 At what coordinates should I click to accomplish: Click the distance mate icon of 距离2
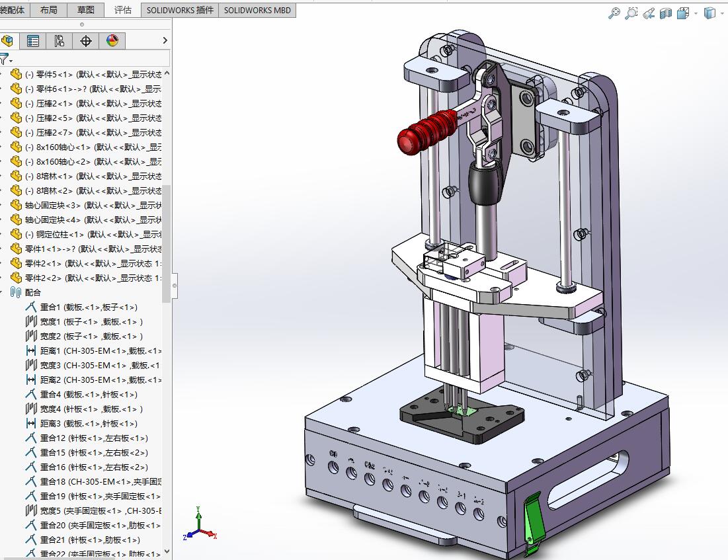(31, 380)
